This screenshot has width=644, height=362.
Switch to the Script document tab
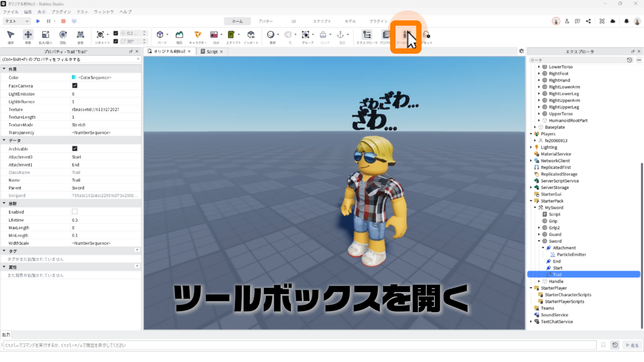212,52
